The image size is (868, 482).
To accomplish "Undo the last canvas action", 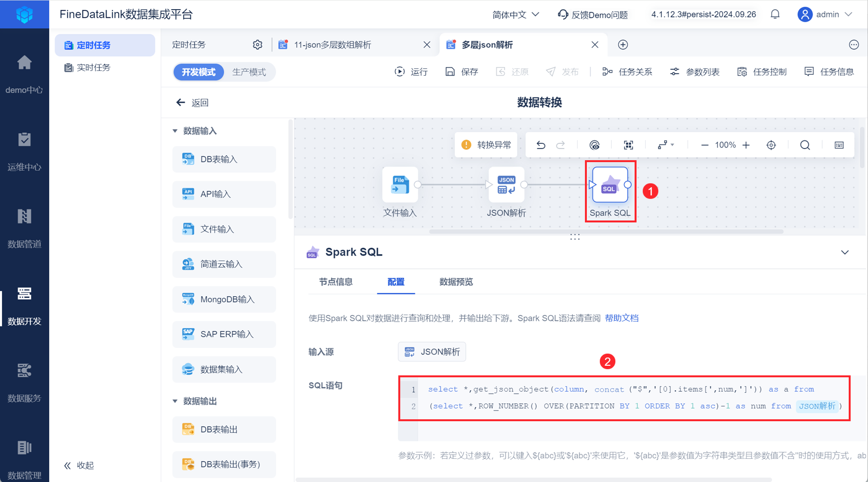I will (x=541, y=145).
